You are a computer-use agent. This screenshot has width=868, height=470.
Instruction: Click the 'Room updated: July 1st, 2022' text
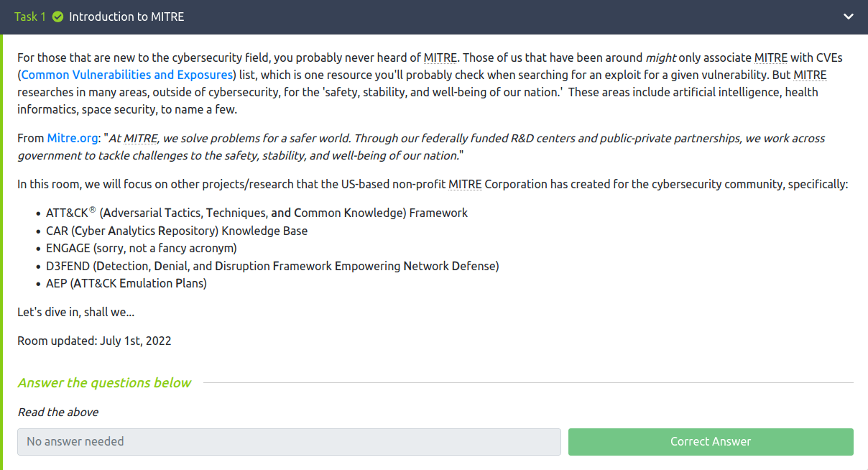tap(94, 341)
